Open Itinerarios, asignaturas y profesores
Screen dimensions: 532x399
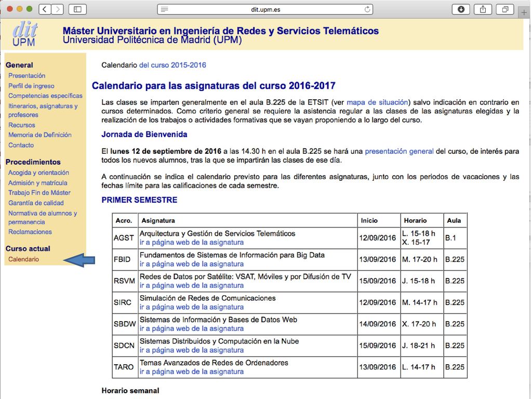point(43,110)
